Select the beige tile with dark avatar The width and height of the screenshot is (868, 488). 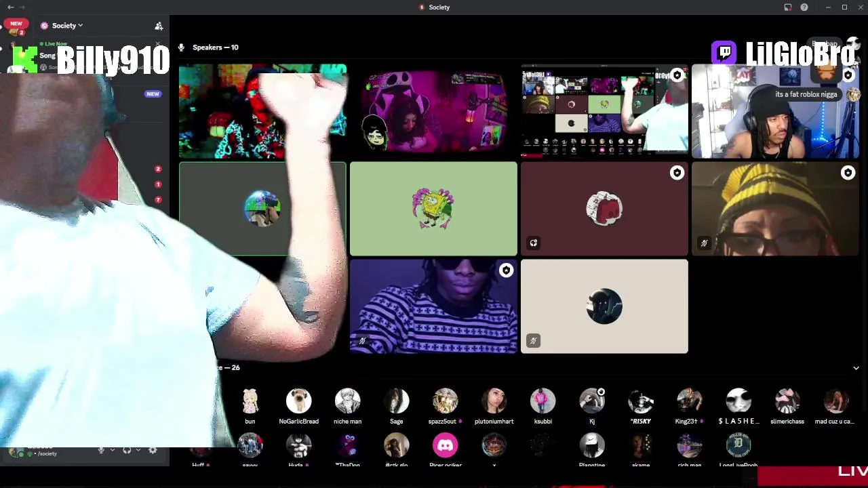[x=604, y=306]
